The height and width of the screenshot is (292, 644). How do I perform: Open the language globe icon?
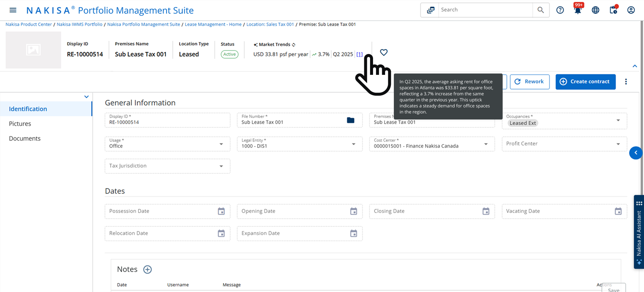coord(595,10)
